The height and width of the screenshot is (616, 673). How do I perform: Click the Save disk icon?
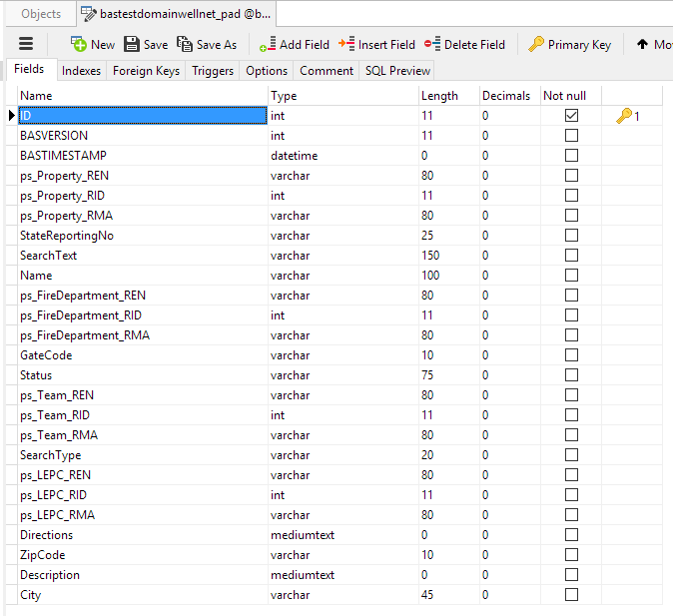[x=132, y=44]
